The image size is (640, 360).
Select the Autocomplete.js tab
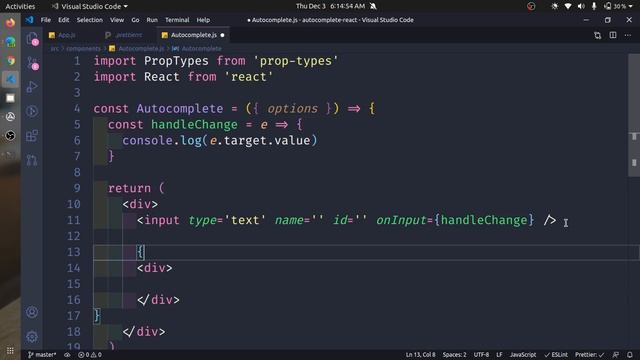pyautogui.click(x=193, y=35)
